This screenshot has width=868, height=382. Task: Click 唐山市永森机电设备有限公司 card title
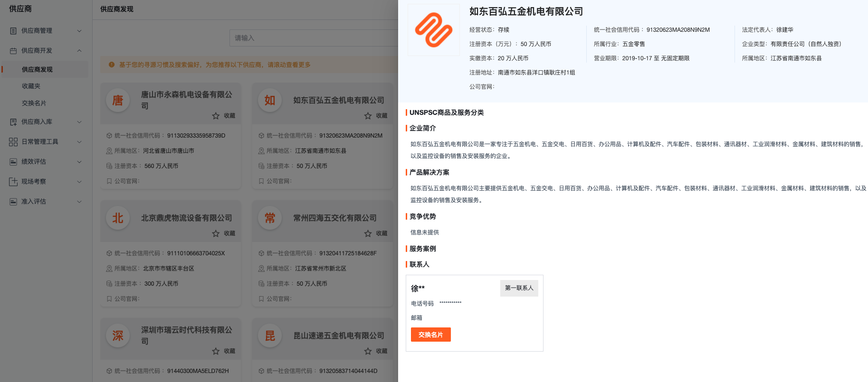coord(187,100)
